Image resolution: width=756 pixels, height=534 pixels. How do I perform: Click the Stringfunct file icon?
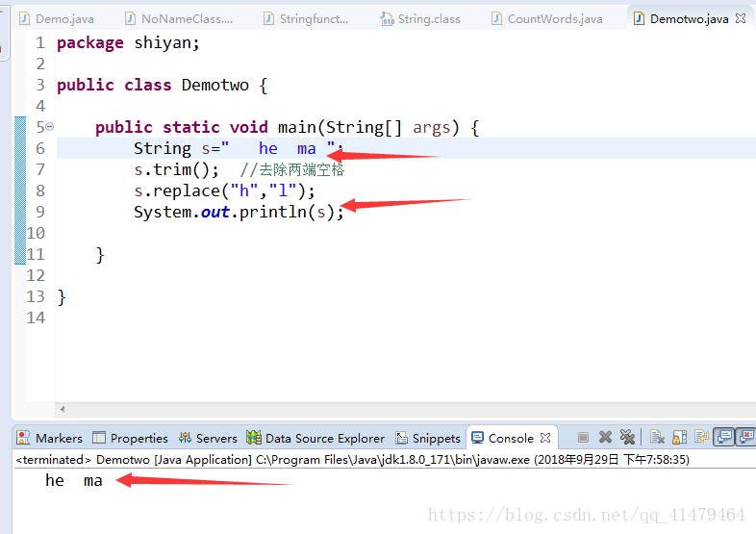tap(268, 19)
